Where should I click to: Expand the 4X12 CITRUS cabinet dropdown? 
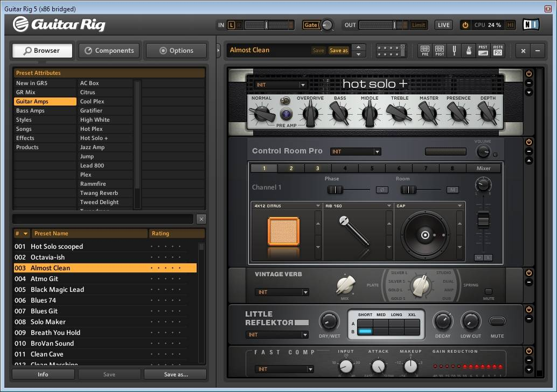pos(318,206)
